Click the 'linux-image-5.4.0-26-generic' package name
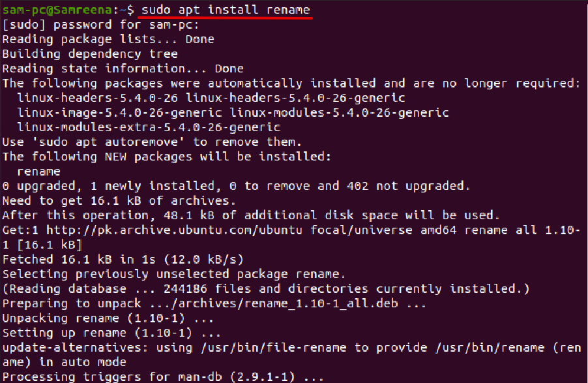 point(120,113)
